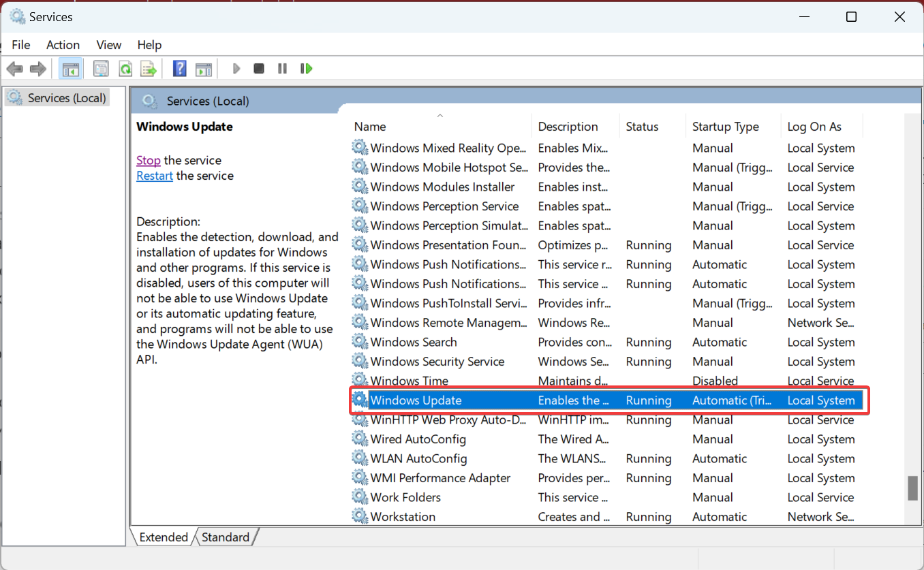Screen dimensions: 924x570
Task: Click the Disabled startup type cell
Action: click(715, 381)
